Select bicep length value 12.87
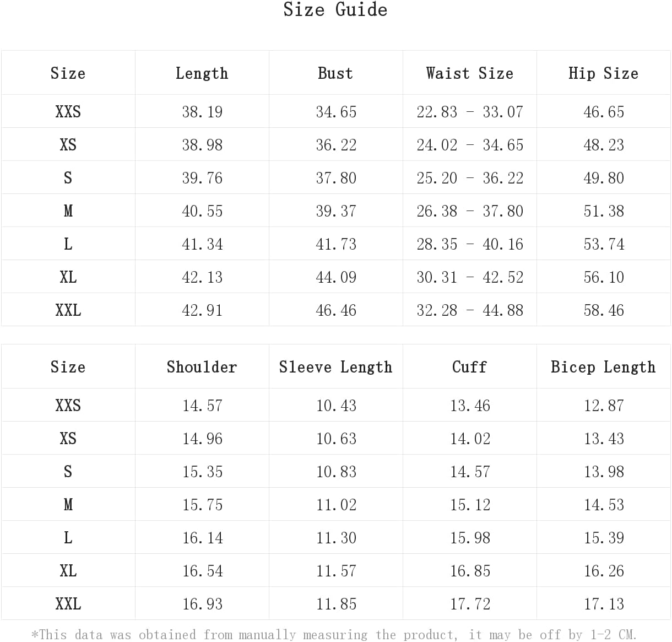This screenshot has width=672, height=642. click(604, 406)
